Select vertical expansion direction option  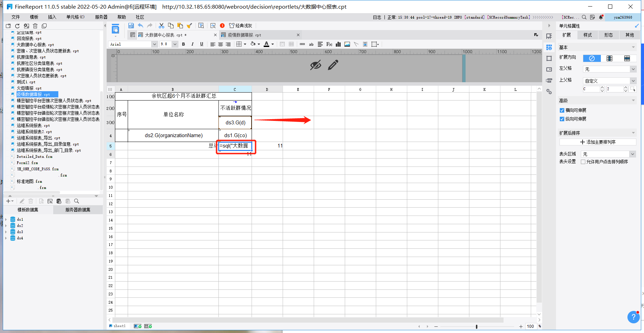click(x=609, y=58)
